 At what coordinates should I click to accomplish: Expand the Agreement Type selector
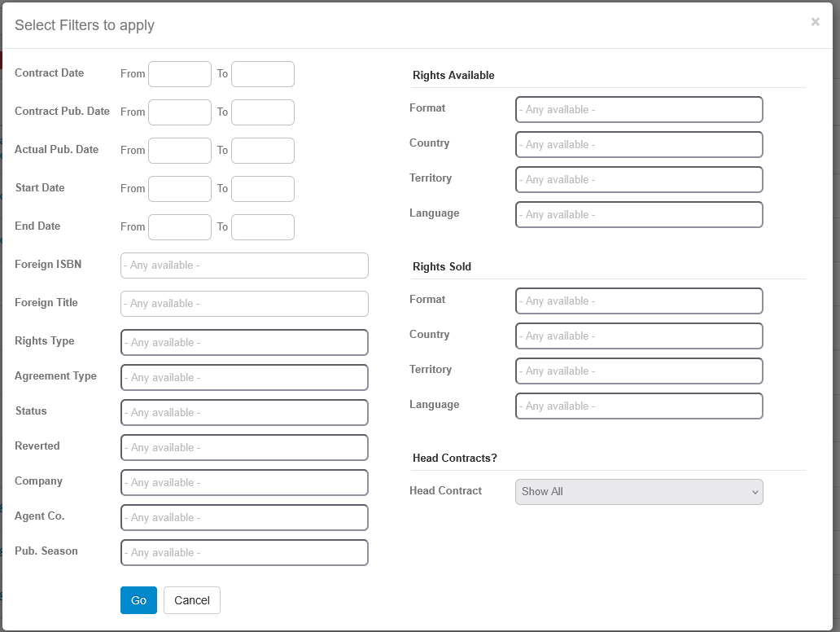tap(244, 378)
